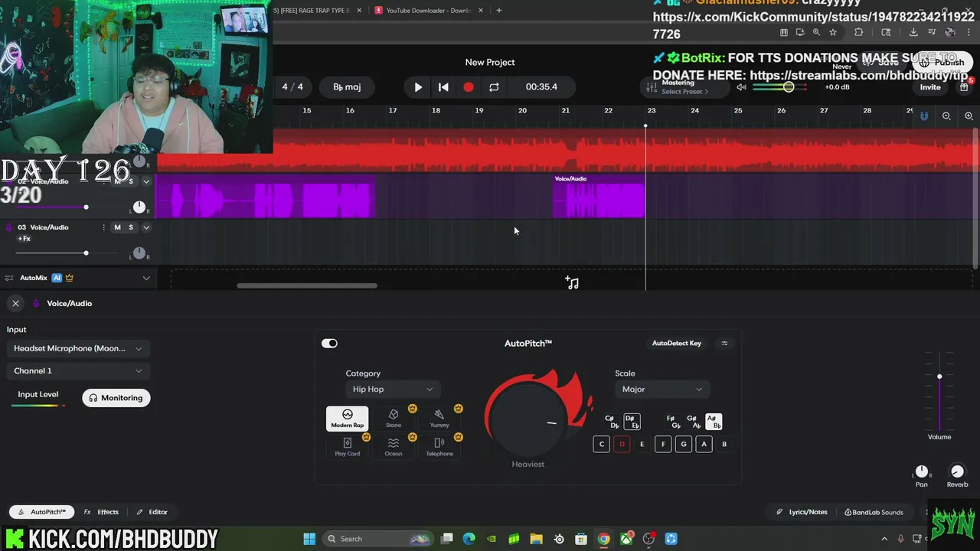Click the Invite button
The width and height of the screenshot is (980, 551).
[930, 87]
